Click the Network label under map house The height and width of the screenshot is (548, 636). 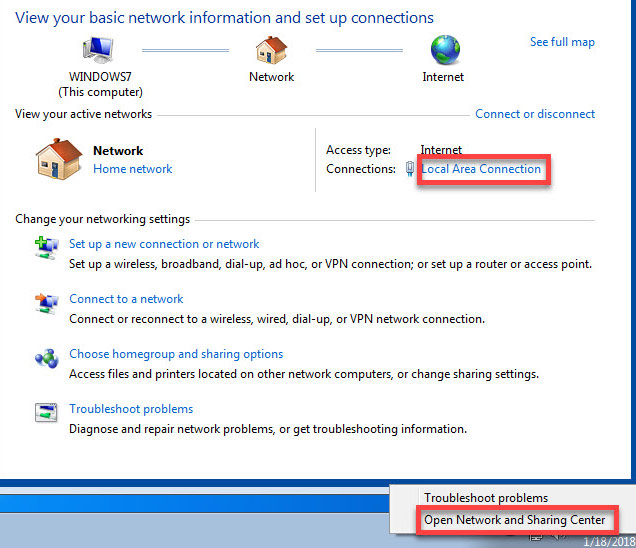point(271,77)
